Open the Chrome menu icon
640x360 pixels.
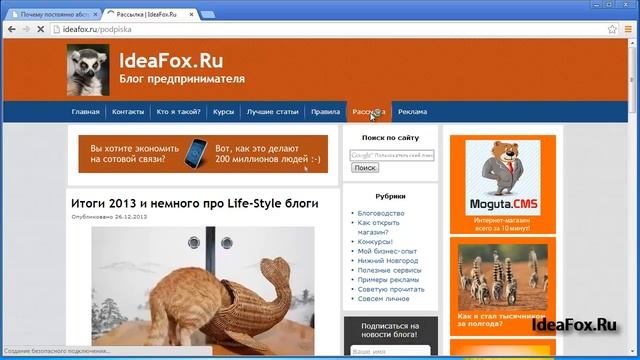pos(628,29)
